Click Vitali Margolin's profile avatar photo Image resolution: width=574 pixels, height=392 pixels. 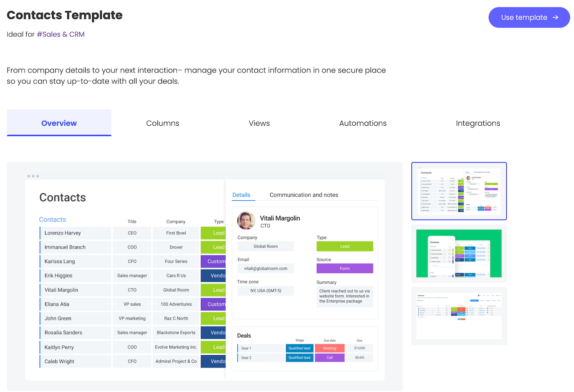coord(246,221)
